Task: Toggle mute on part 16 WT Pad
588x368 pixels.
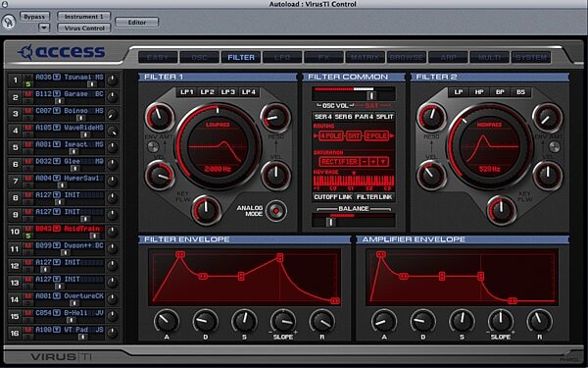Action: pos(27,330)
